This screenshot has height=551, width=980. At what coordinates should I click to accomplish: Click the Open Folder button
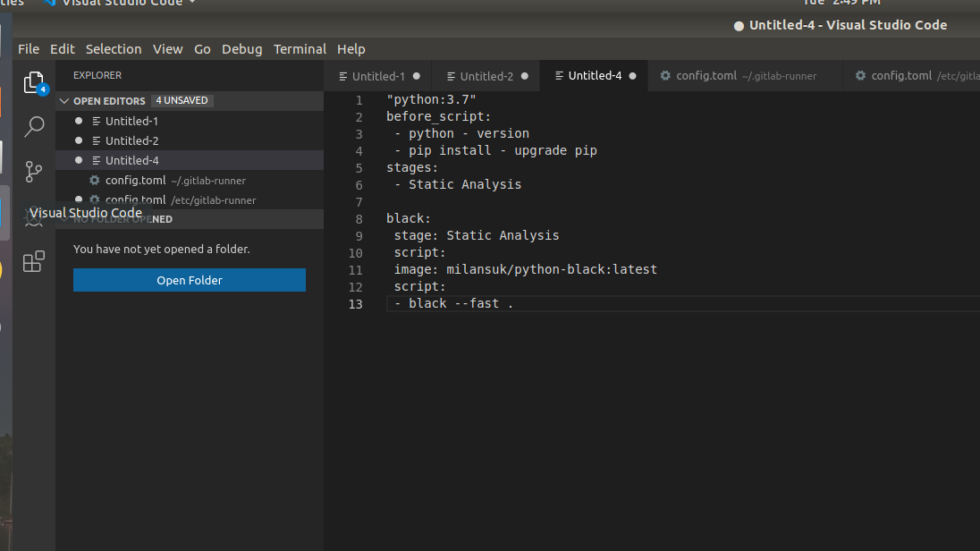click(x=189, y=279)
